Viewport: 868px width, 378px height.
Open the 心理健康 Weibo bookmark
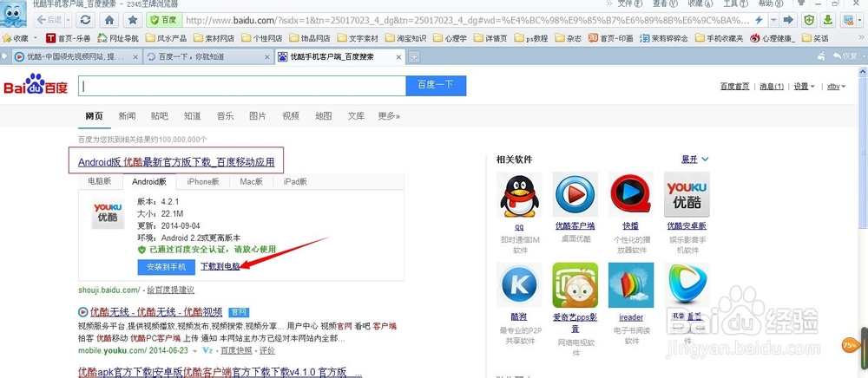[773, 39]
